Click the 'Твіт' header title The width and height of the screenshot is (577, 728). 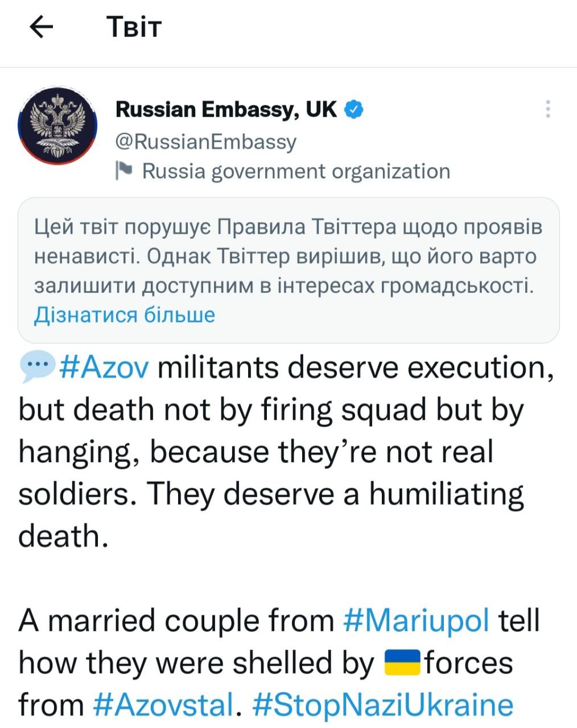pos(134,27)
